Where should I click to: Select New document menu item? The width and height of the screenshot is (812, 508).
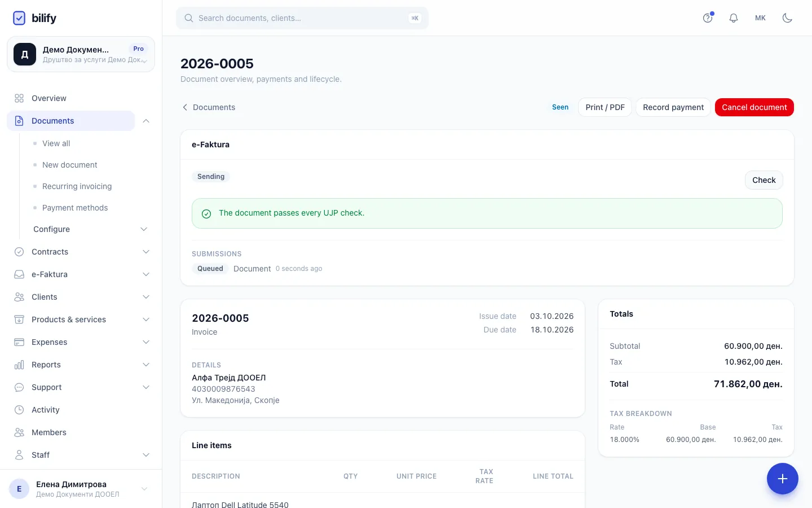pyautogui.click(x=70, y=165)
